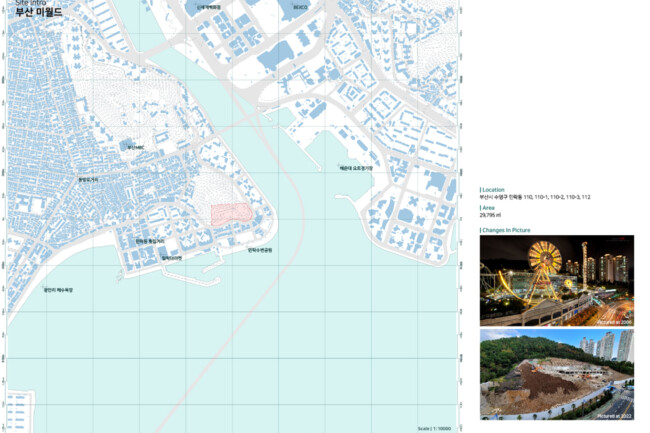Click the BEXCO map label
This screenshot has height=433, width=650.
300,6
